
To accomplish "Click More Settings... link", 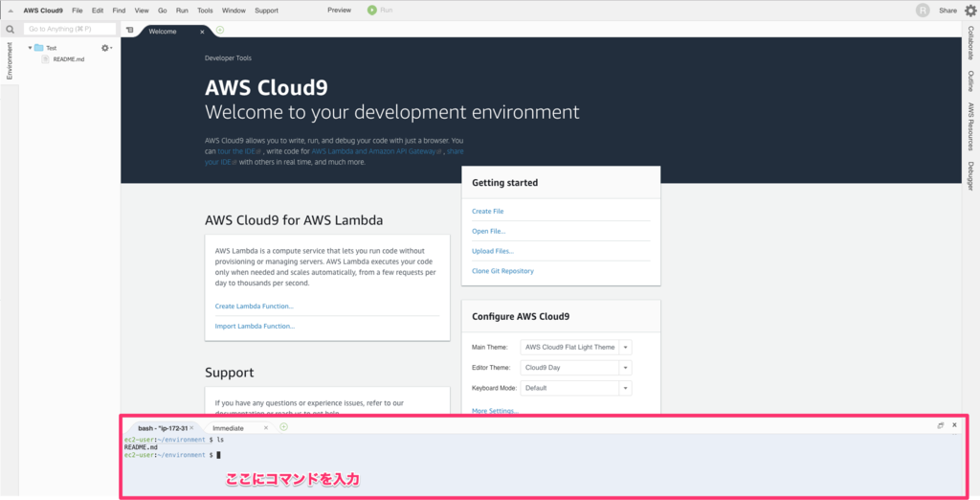I will (x=495, y=411).
